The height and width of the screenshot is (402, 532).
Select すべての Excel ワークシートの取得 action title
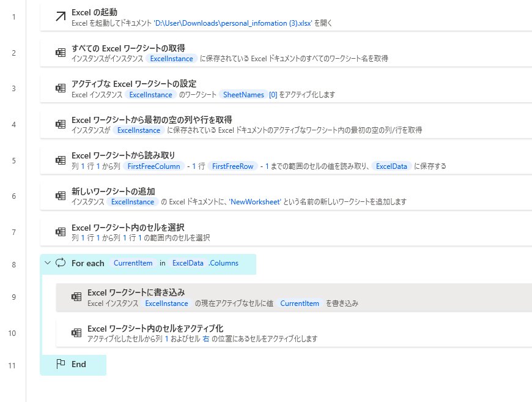[128, 48]
